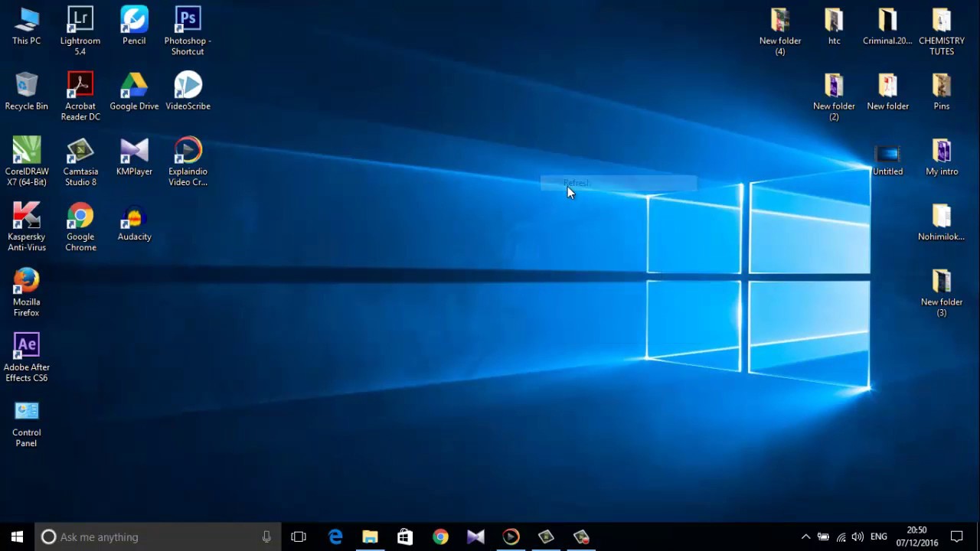The width and height of the screenshot is (980, 551).
Task: Show hidden system tray icons
Action: pos(805,536)
